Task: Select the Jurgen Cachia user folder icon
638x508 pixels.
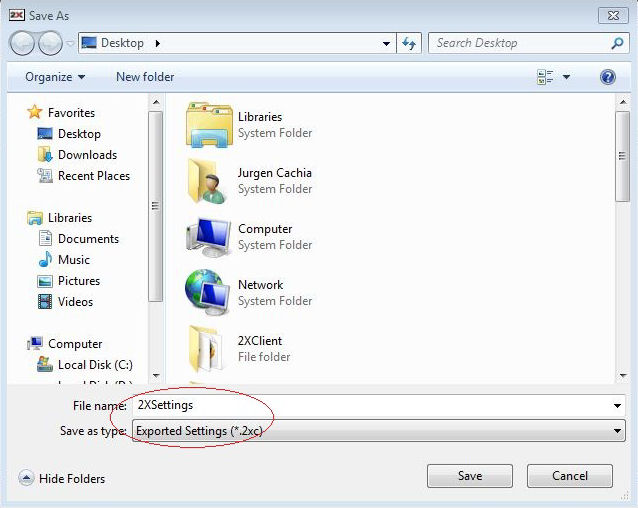Action: [207, 181]
